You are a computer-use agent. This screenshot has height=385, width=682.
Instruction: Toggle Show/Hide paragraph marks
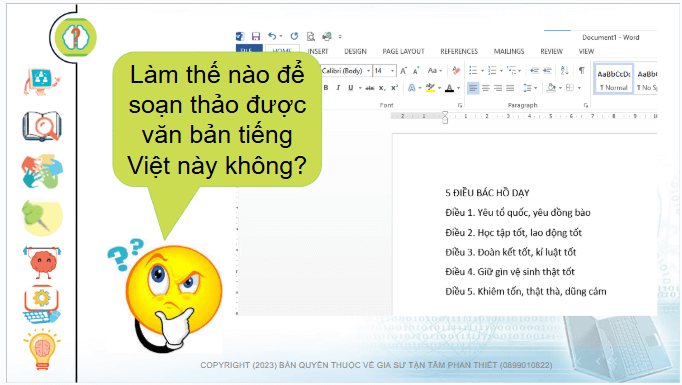(582, 70)
